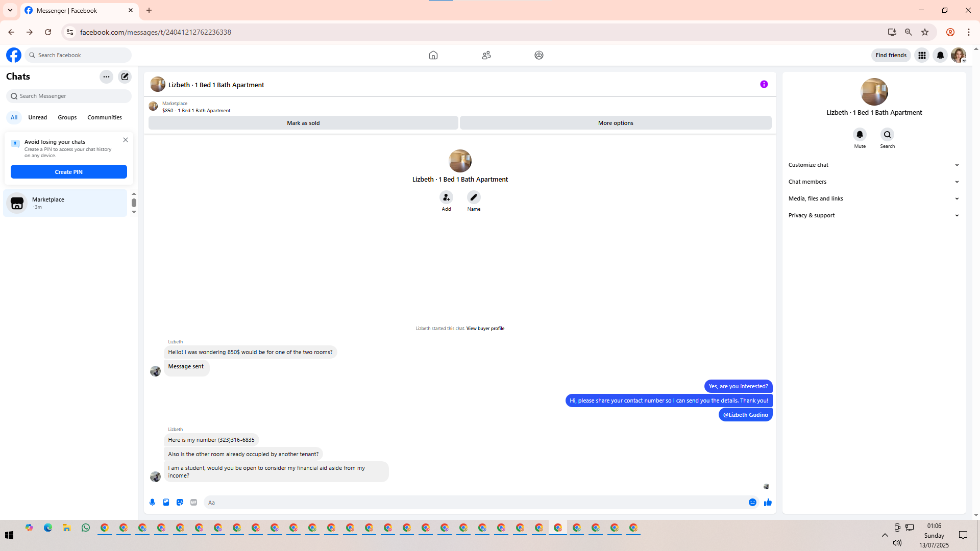Image resolution: width=980 pixels, height=551 pixels.
Task: Open the View buyer profile link
Action: click(485, 329)
